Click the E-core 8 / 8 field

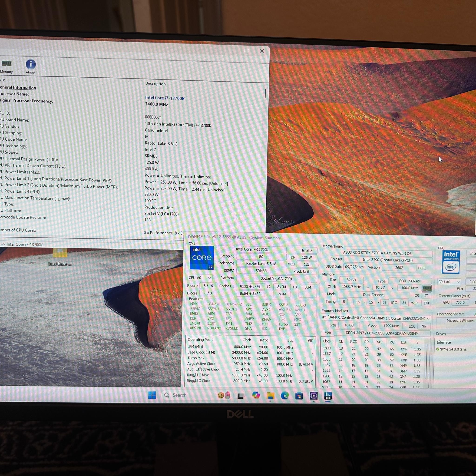click(208, 293)
